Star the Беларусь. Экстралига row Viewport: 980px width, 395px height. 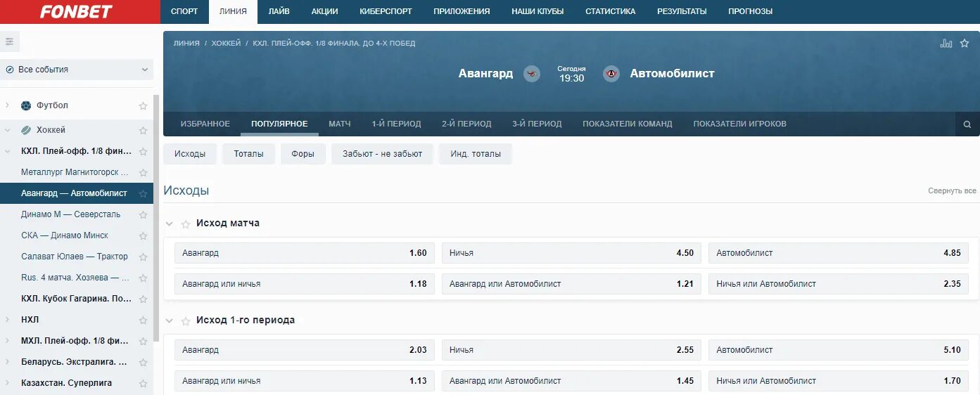tap(144, 362)
